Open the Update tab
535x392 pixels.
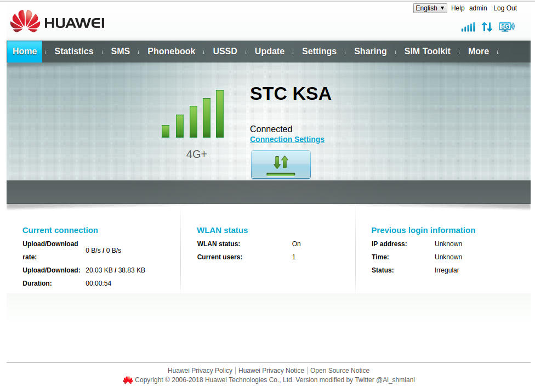[270, 52]
